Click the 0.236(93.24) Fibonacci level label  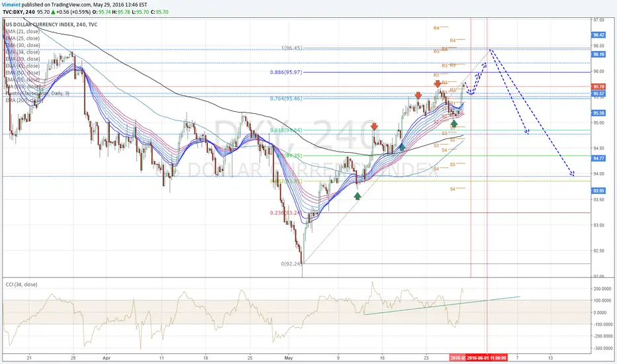286,213
